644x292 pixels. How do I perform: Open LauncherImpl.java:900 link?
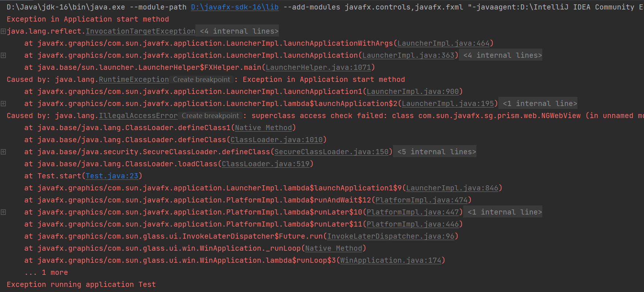(x=413, y=92)
